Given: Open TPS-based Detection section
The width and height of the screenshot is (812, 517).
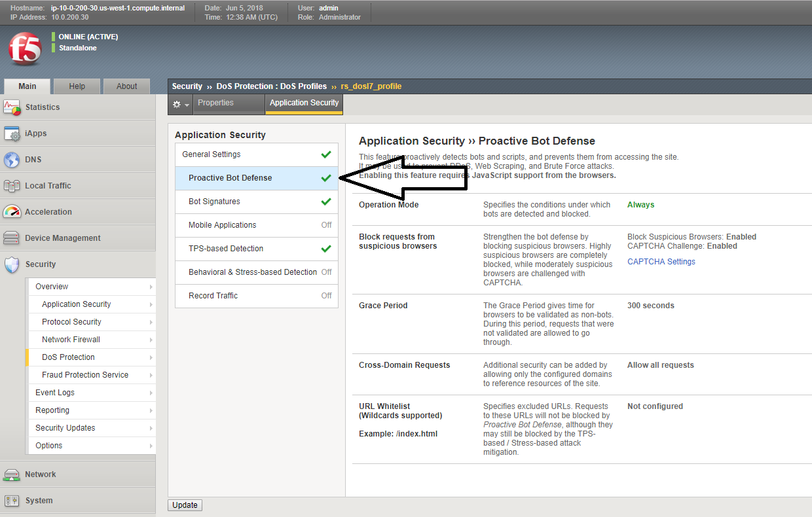Looking at the screenshot, I should click(x=257, y=249).
